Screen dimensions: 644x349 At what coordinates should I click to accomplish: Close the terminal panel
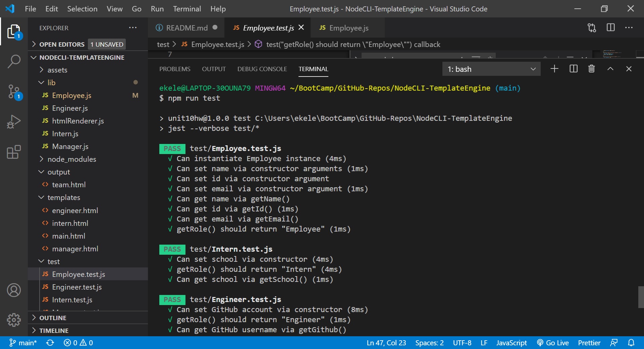point(629,69)
